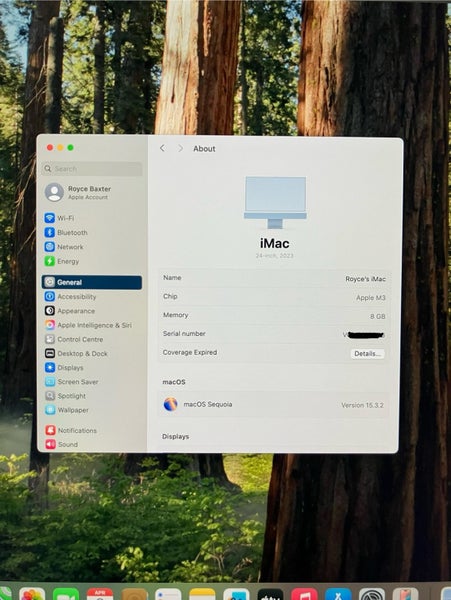
Task: Click the iMac illustration image
Action: coord(275,202)
